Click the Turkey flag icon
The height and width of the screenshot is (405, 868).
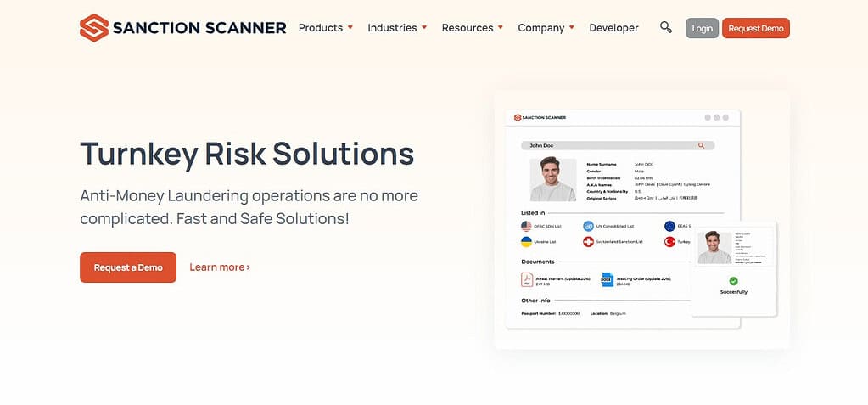click(669, 242)
